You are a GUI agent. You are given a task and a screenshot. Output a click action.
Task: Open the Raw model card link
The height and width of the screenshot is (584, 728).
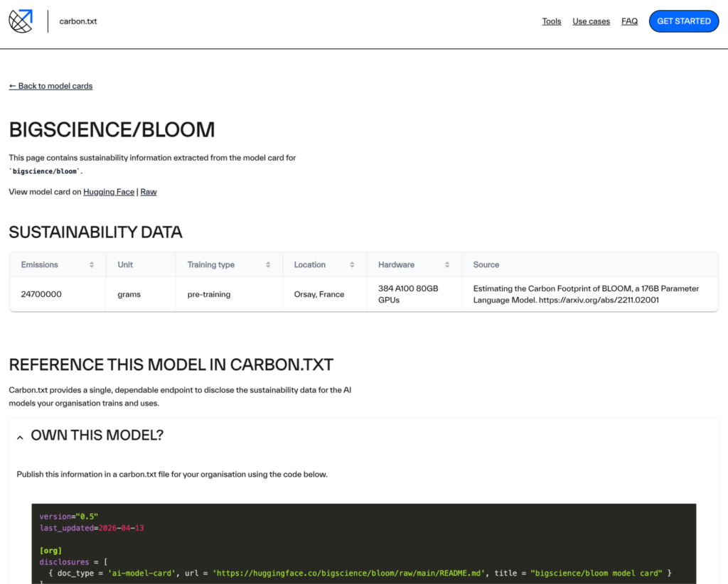point(148,192)
